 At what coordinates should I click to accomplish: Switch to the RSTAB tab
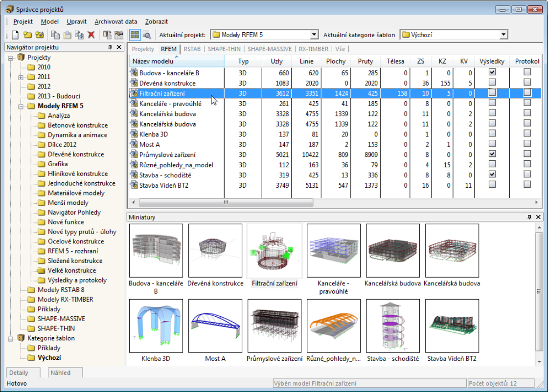point(192,49)
